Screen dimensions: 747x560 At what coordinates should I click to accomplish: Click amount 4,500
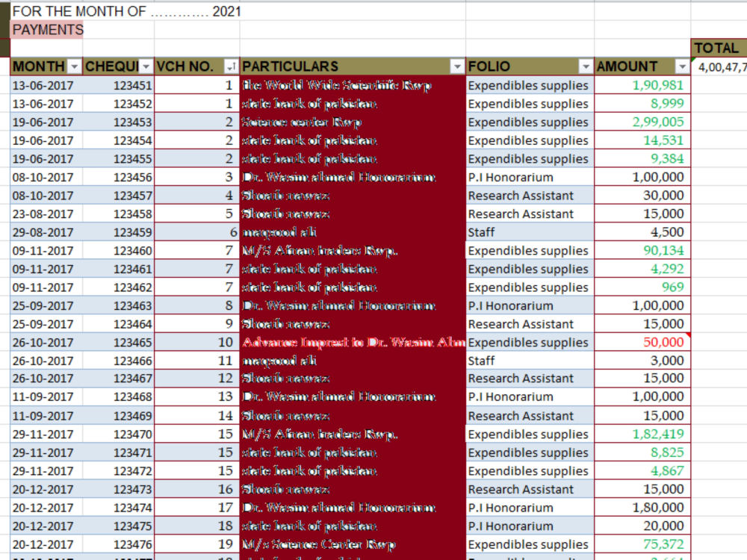click(x=667, y=232)
